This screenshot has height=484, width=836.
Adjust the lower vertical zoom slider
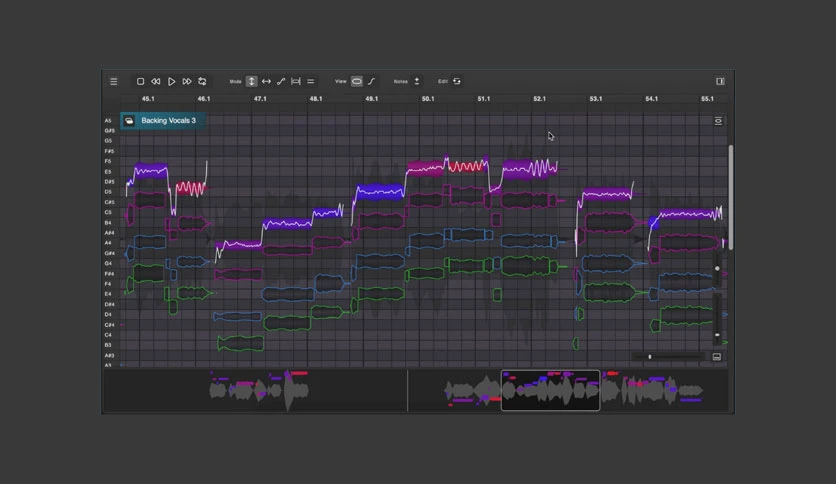point(717,335)
